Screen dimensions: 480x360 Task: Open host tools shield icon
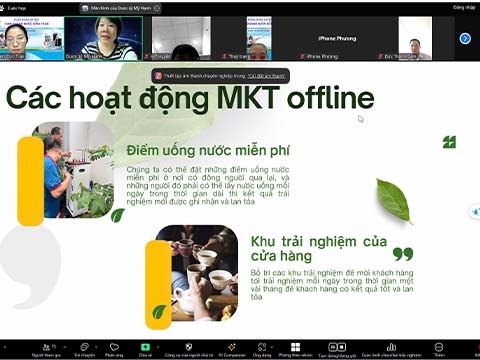(189, 347)
